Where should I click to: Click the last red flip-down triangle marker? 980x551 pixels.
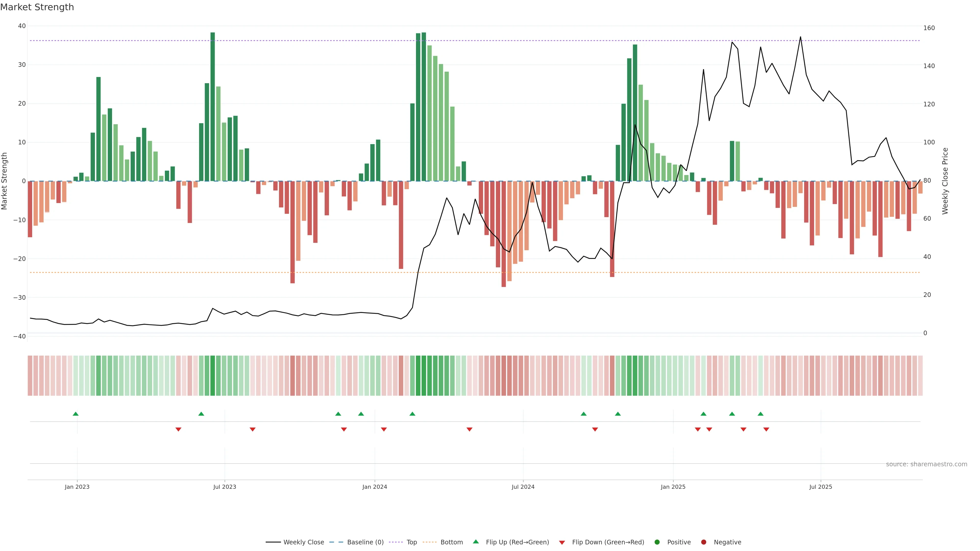click(766, 429)
